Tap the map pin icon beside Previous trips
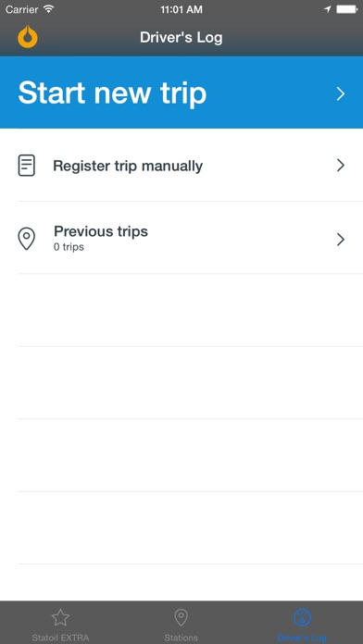363x644 pixels. pos(27,239)
